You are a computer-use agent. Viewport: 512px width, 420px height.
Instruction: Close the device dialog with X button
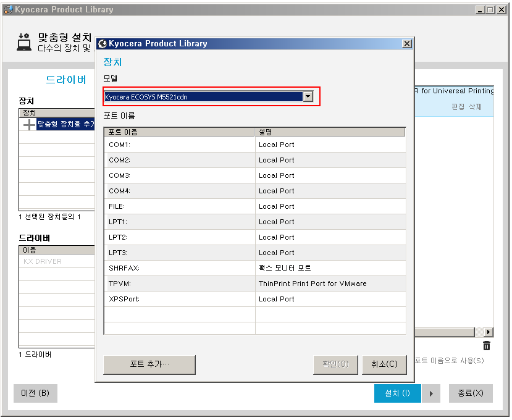coord(406,43)
